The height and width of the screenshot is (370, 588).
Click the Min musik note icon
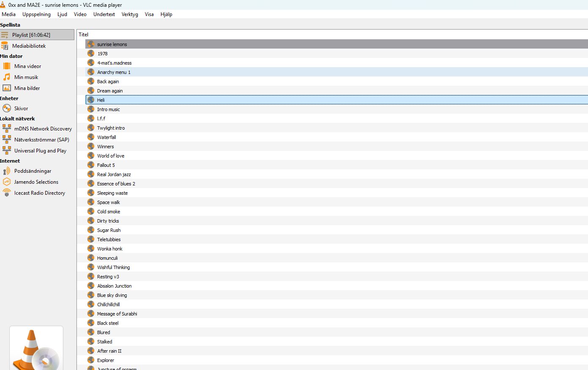7,77
